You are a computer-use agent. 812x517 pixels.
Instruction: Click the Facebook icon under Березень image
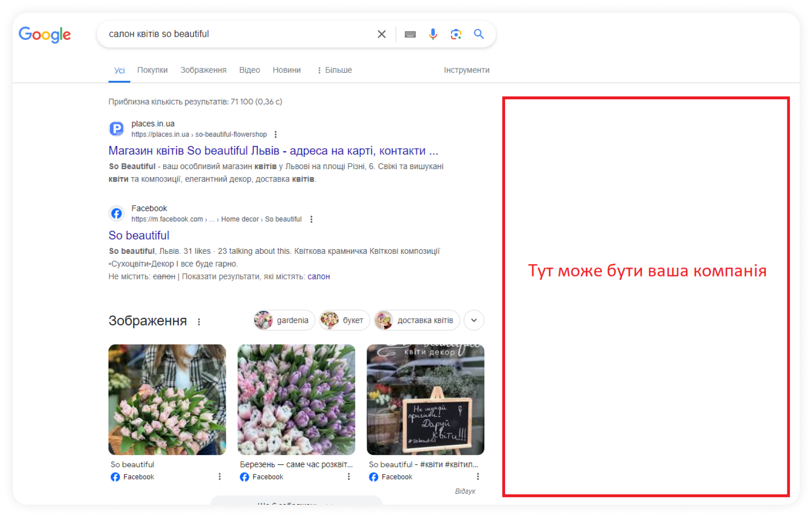click(x=244, y=477)
